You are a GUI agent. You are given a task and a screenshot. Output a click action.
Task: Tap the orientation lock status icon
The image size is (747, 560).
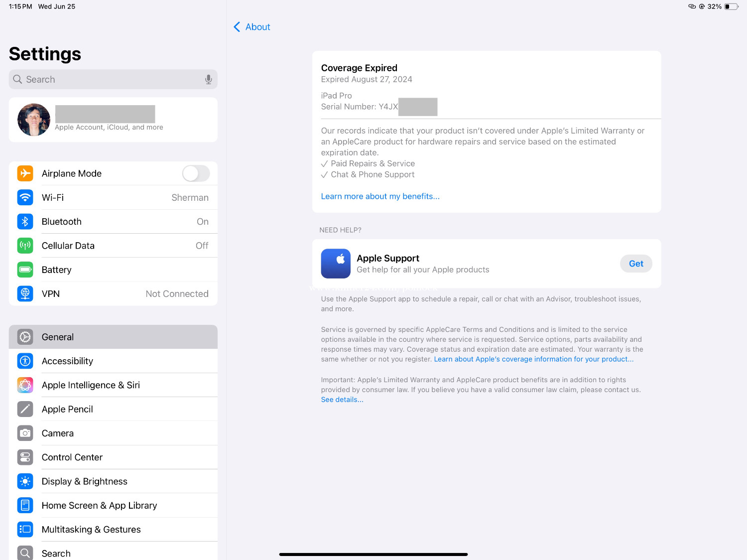click(x=702, y=6)
